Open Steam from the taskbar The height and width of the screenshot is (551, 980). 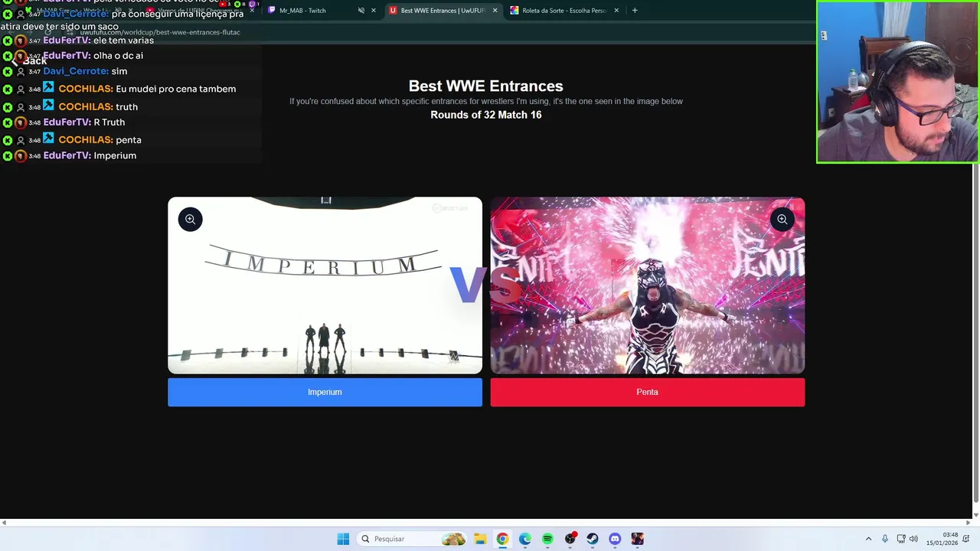pos(593,539)
